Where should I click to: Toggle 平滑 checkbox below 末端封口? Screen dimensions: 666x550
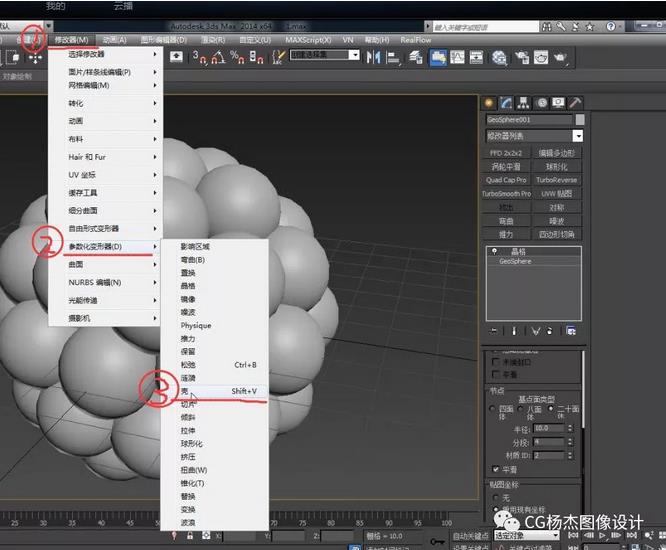495,374
